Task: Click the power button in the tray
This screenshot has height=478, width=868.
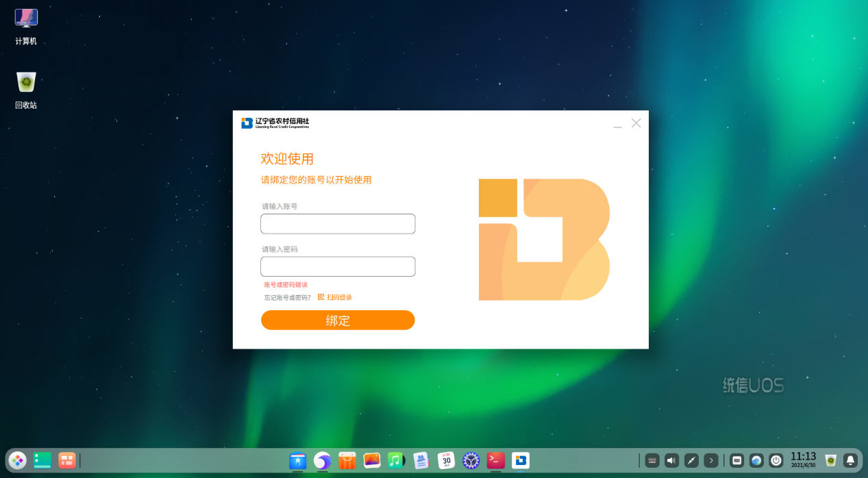Action: pyautogui.click(x=776, y=461)
